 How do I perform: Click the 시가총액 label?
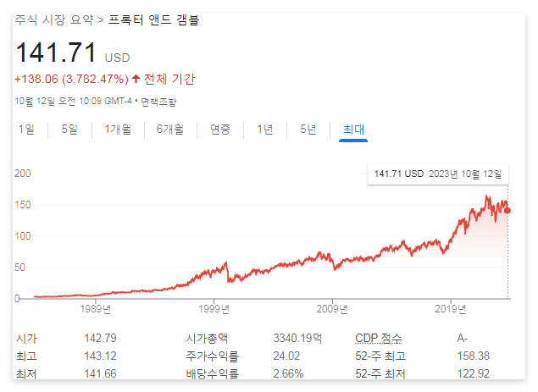pos(207,339)
